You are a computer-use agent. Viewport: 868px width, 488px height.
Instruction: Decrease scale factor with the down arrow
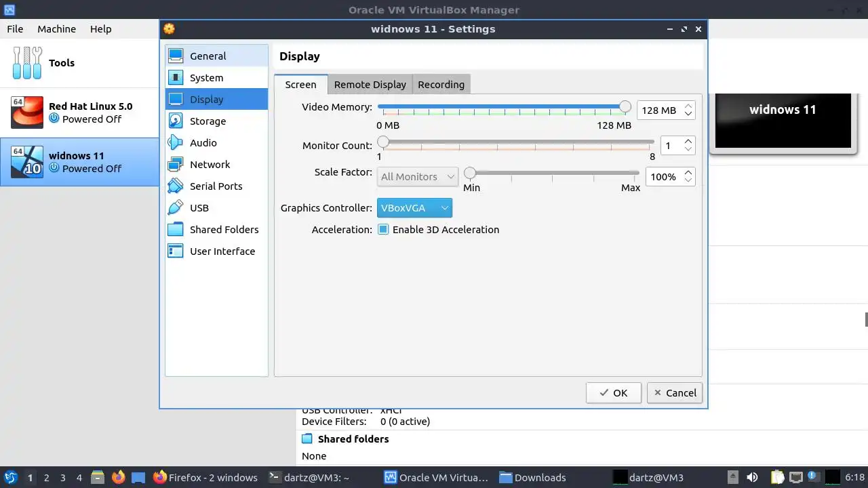click(688, 181)
